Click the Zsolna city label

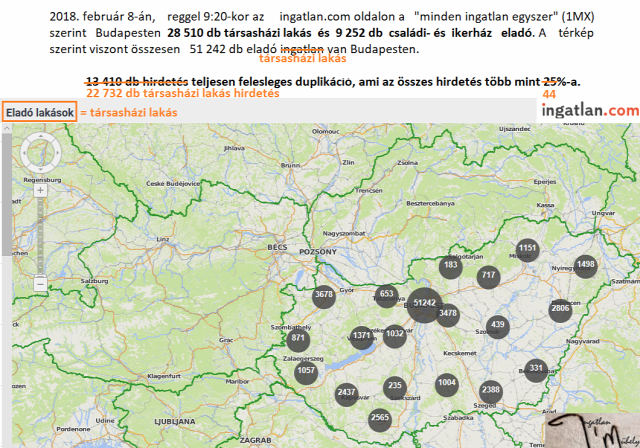point(407,163)
